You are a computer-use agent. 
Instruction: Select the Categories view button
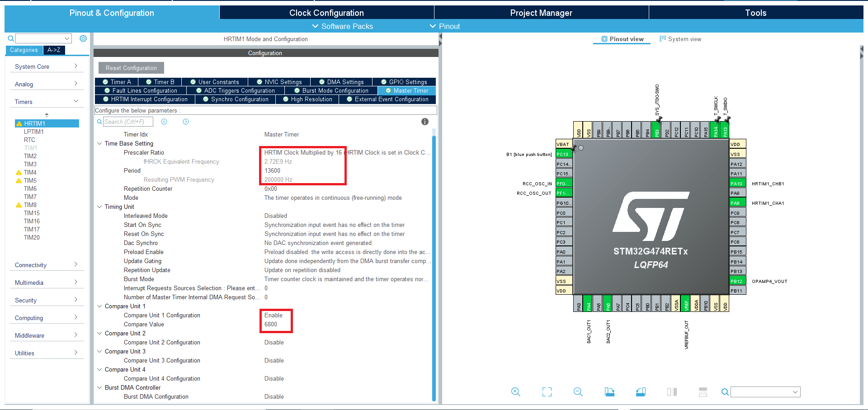coord(24,50)
